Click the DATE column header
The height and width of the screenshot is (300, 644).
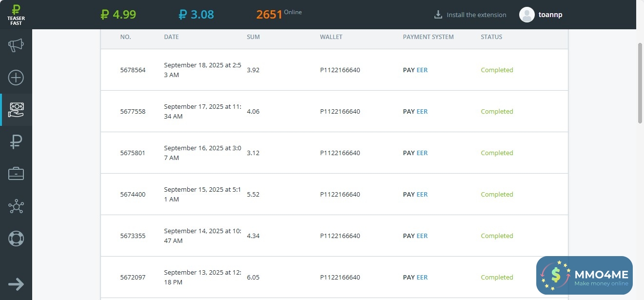click(171, 37)
